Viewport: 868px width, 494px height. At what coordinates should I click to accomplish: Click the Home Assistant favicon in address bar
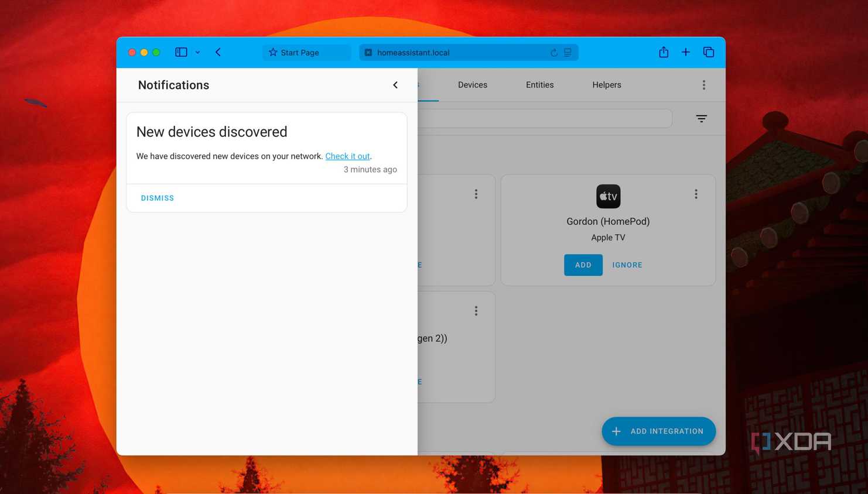tap(368, 53)
